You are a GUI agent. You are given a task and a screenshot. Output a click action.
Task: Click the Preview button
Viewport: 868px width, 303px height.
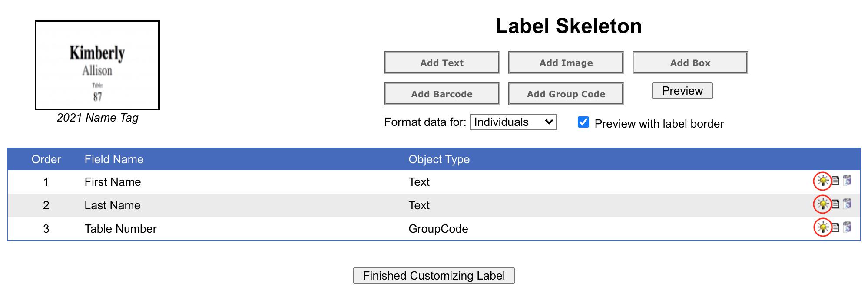682,91
